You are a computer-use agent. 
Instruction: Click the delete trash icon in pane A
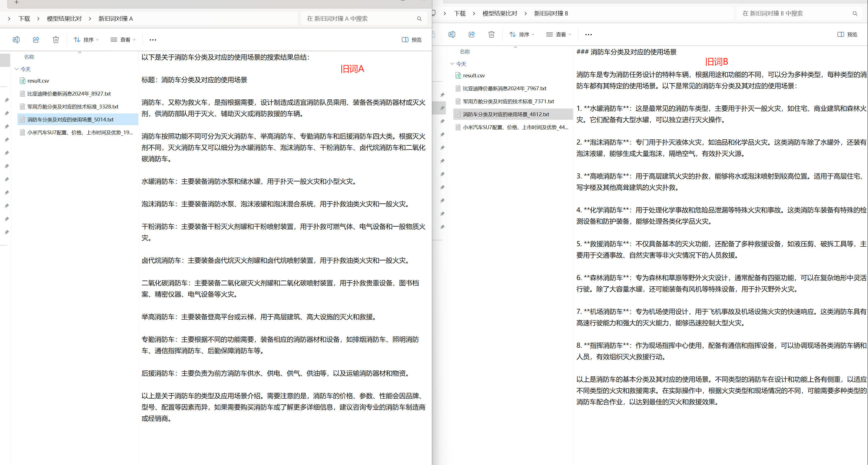pos(56,39)
